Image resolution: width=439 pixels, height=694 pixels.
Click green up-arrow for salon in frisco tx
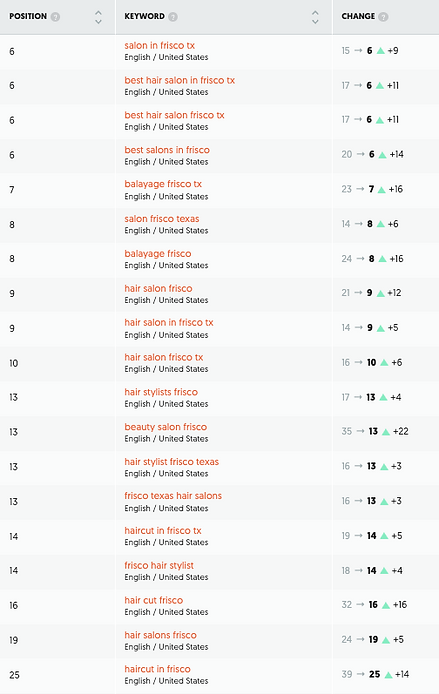pos(381,51)
